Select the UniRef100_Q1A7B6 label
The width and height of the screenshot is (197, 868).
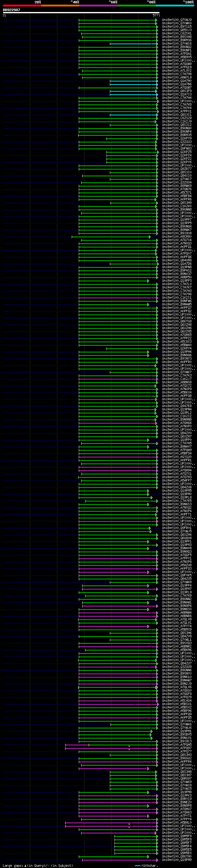tap(177, 84)
